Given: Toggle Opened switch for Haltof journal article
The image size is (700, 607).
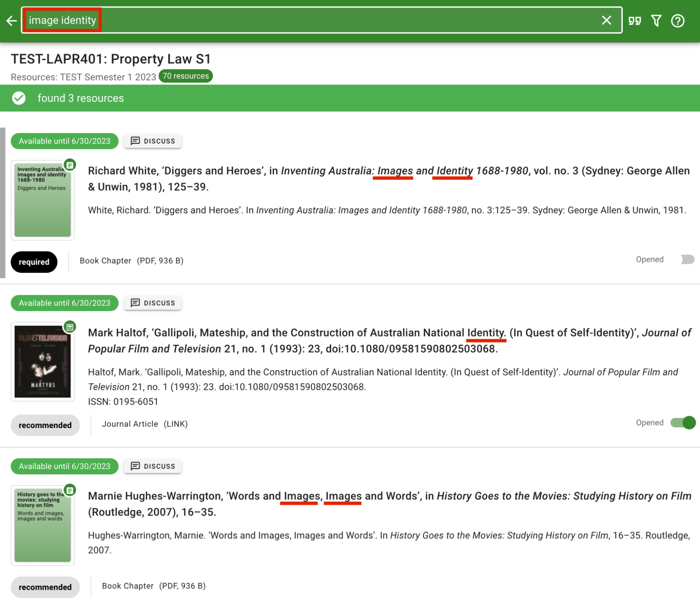Looking at the screenshot, I should tap(682, 423).
